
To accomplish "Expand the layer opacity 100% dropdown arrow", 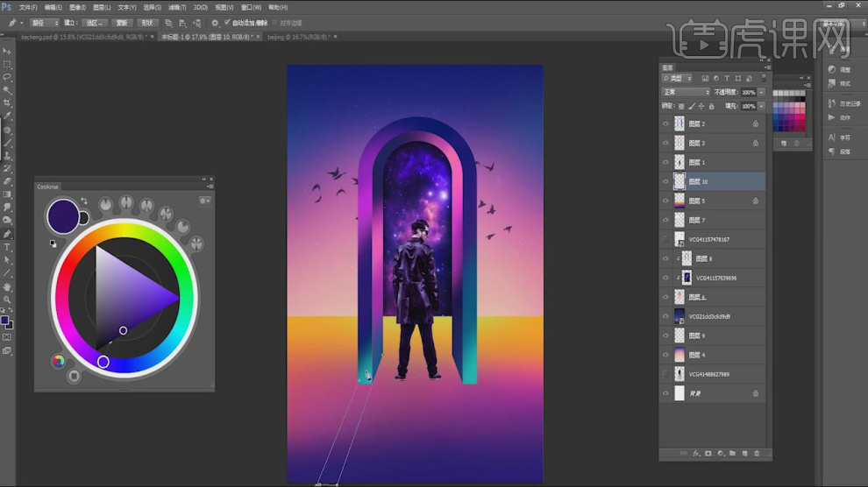I will (x=761, y=92).
